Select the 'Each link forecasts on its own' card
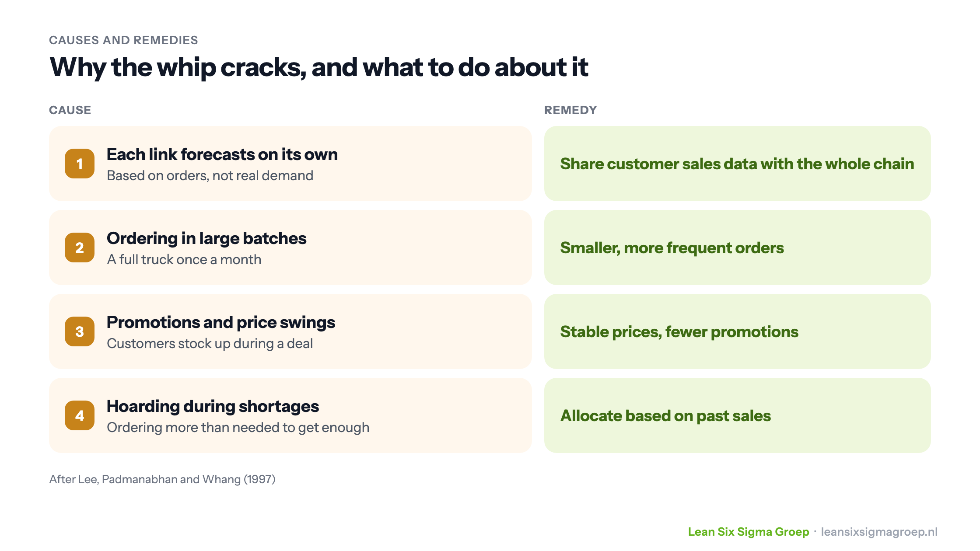This screenshot has height=551, width=980. (290, 164)
